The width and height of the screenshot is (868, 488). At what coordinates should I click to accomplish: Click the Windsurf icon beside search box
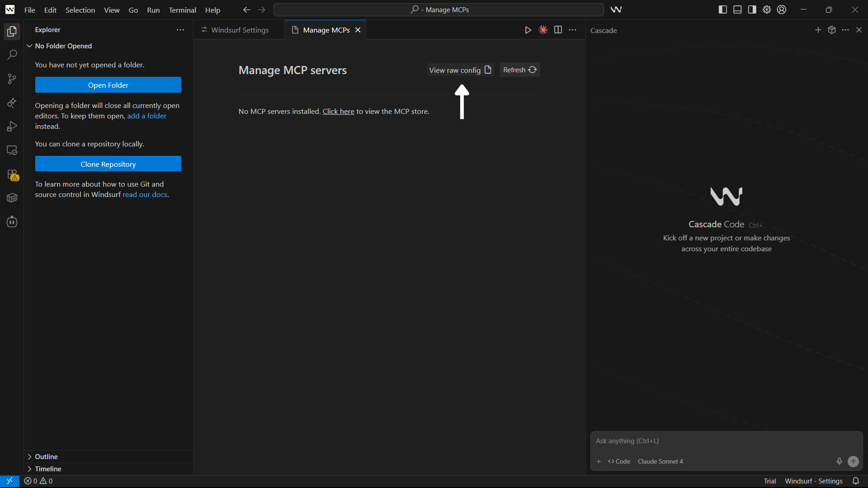tap(616, 9)
